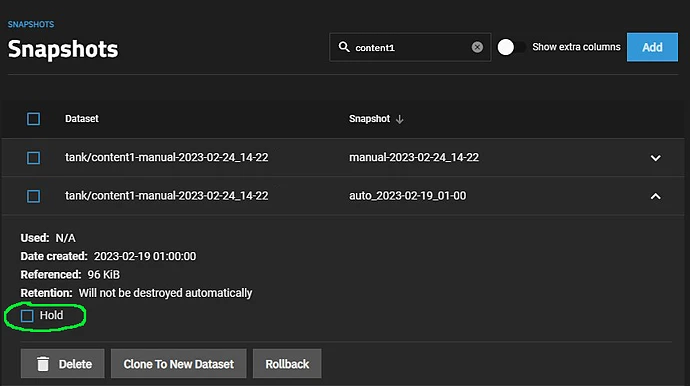Check the manual-2023-02-24_14-22 snapshot row checkbox

pyautogui.click(x=33, y=158)
